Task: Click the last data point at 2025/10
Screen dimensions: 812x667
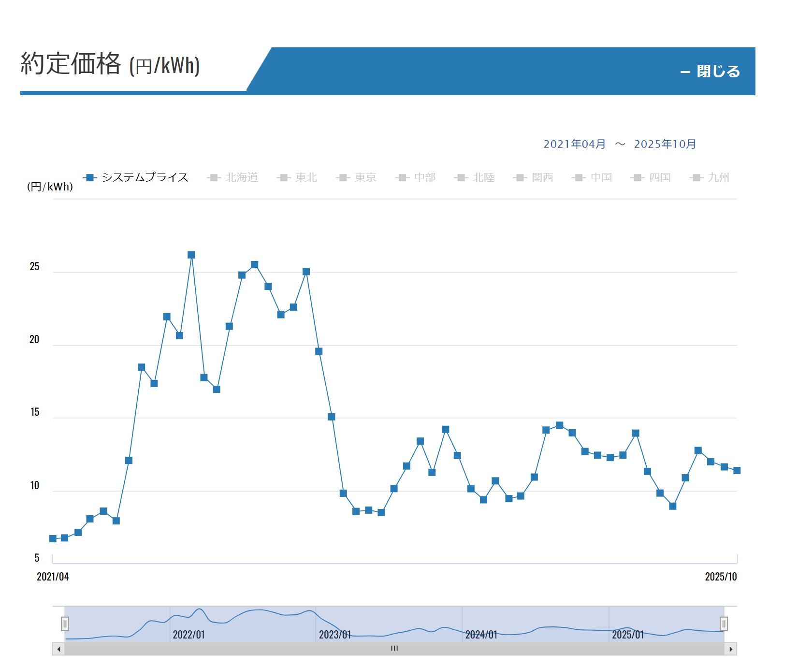Action: (737, 470)
